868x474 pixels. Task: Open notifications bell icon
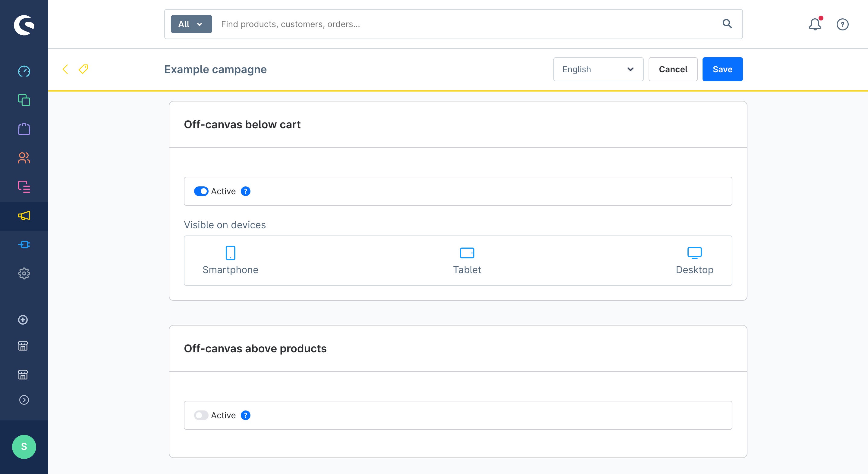click(x=815, y=24)
